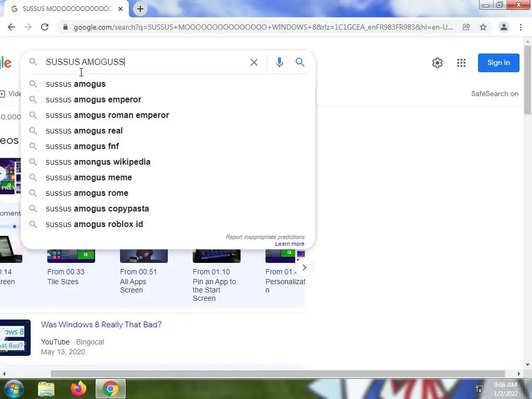Viewport: 532px width, 399px height.
Task: Click the horizontal scrollbar thumb
Action: click(x=277, y=374)
